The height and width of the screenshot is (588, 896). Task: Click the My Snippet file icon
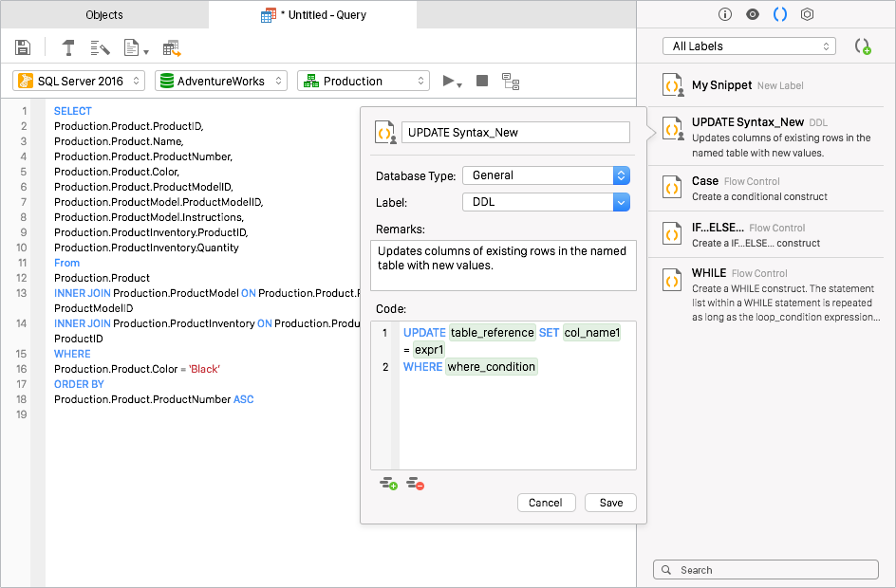(673, 85)
